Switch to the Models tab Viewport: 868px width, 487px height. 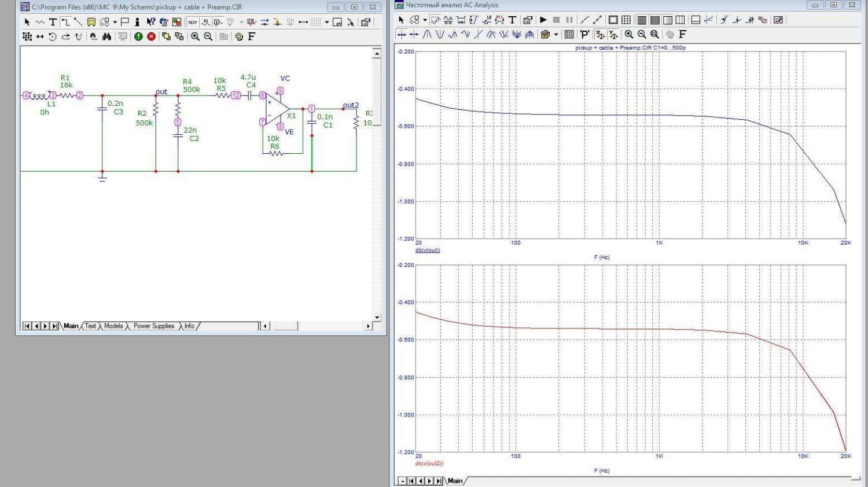pyautogui.click(x=113, y=326)
